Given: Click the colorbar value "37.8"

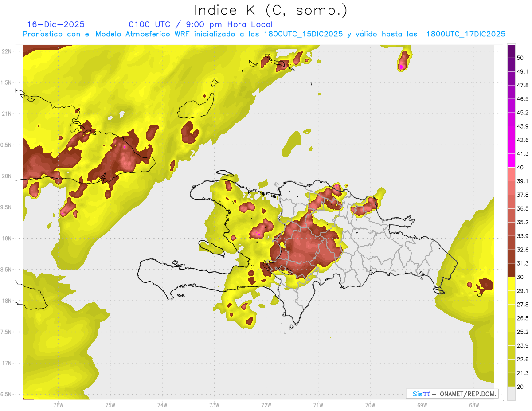Looking at the screenshot, I should [x=523, y=195].
